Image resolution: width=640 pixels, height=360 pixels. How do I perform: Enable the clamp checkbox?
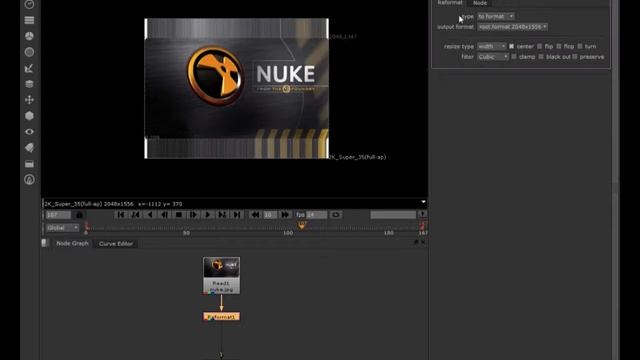coord(514,57)
